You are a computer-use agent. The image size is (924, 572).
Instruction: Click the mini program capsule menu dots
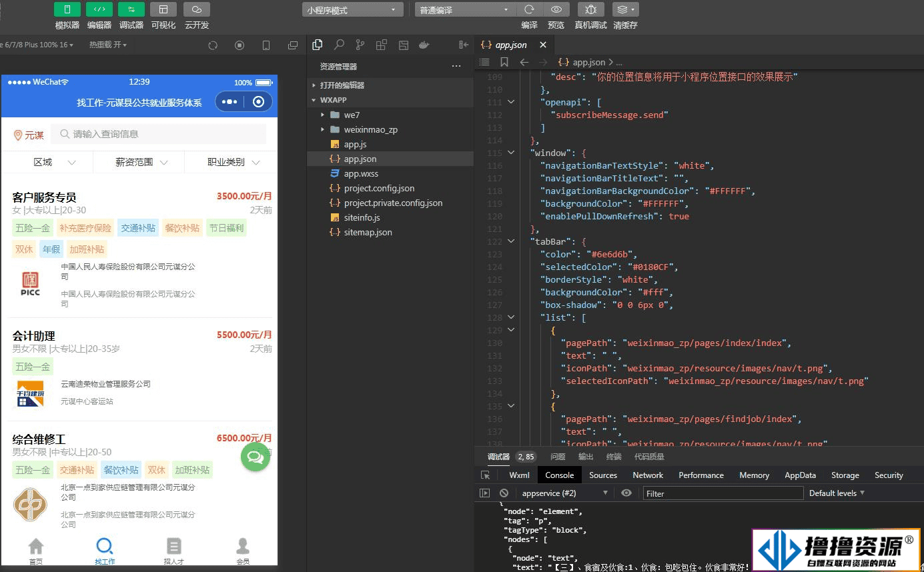229,102
